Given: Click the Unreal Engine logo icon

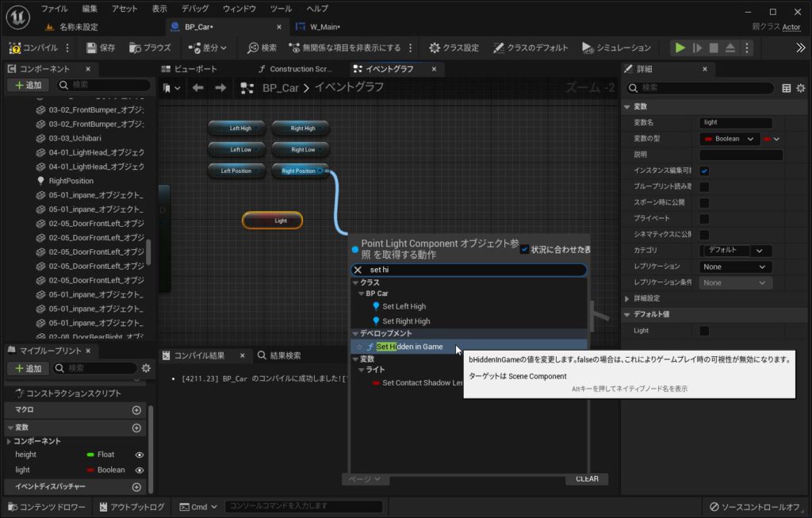Looking at the screenshot, I should click(17, 17).
